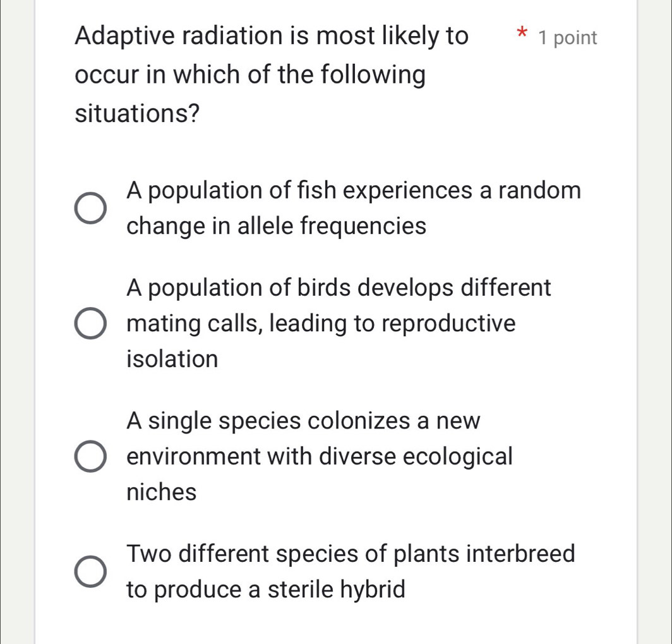Click the option text mentioning diverse ecological niches

click(x=319, y=456)
